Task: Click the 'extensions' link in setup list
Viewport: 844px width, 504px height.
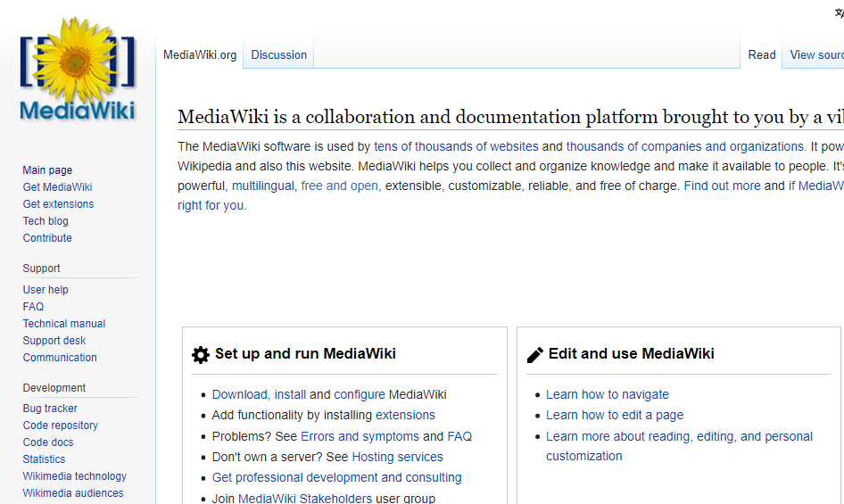Action: coord(405,415)
